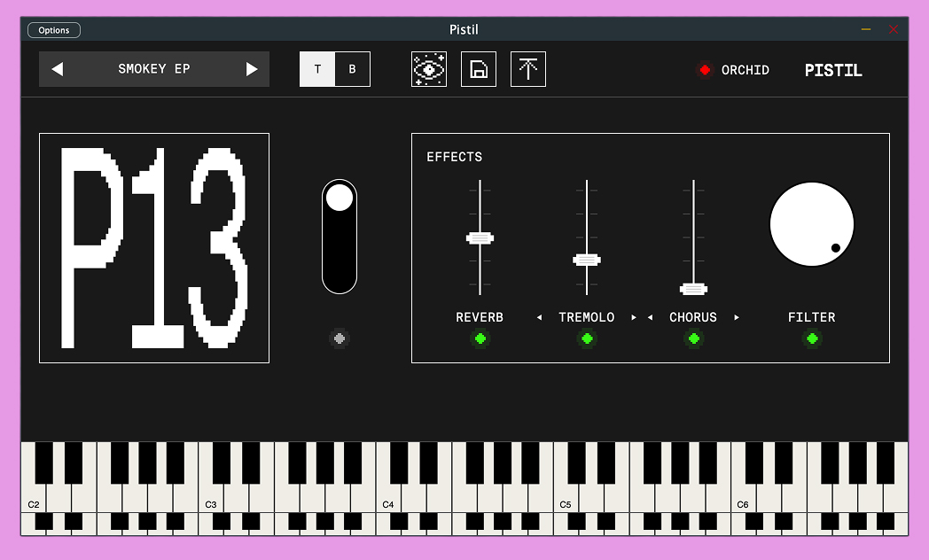Viewport: 929px width, 560px height.
Task: Flip the vertical pill toggle switch
Action: point(340,237)
